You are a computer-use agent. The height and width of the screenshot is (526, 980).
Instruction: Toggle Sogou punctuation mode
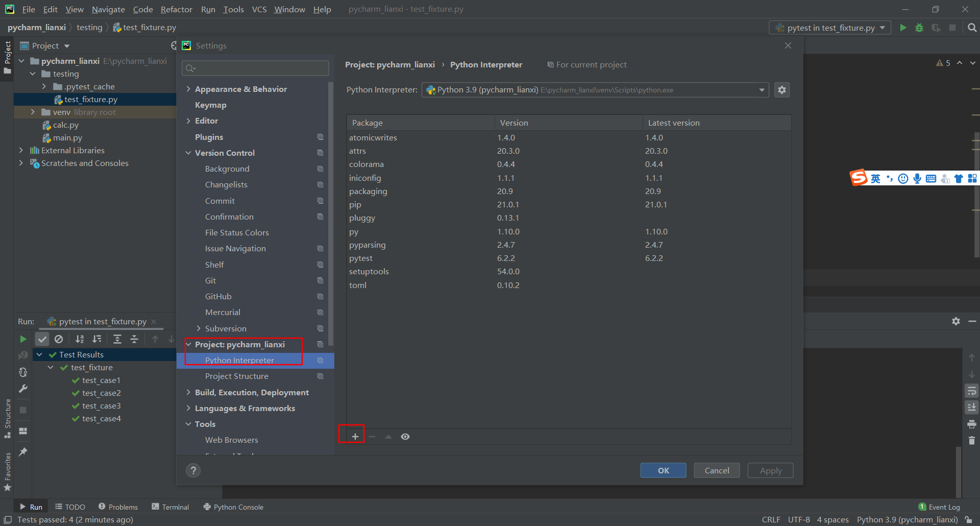(890, 178)
